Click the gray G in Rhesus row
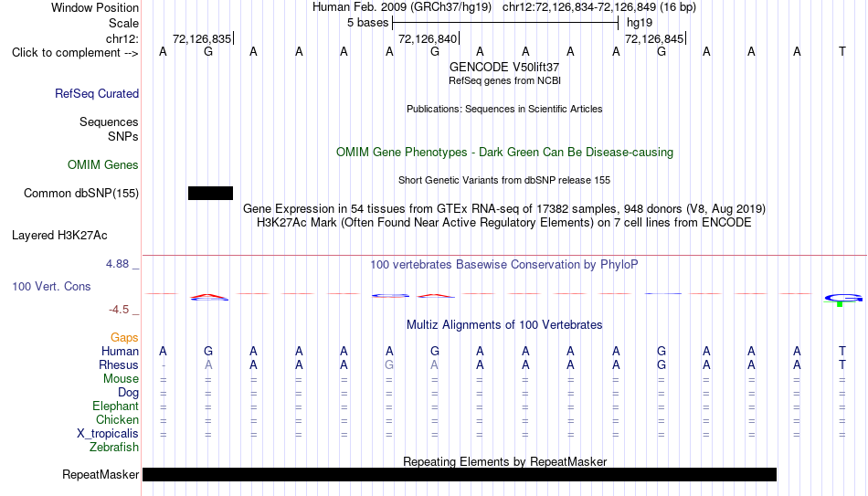The image size is (868, 496). click(389, 364)
